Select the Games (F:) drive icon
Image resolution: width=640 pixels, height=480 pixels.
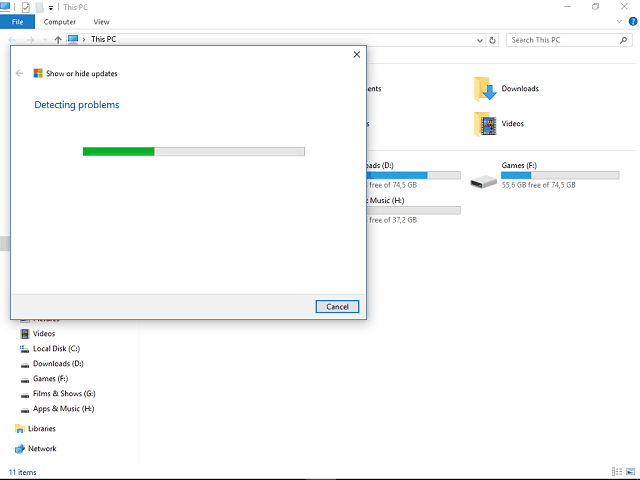point(483,181)
